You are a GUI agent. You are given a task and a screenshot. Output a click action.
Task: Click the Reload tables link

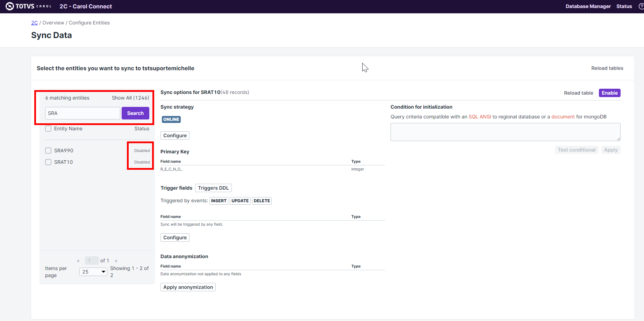[607, 68]
